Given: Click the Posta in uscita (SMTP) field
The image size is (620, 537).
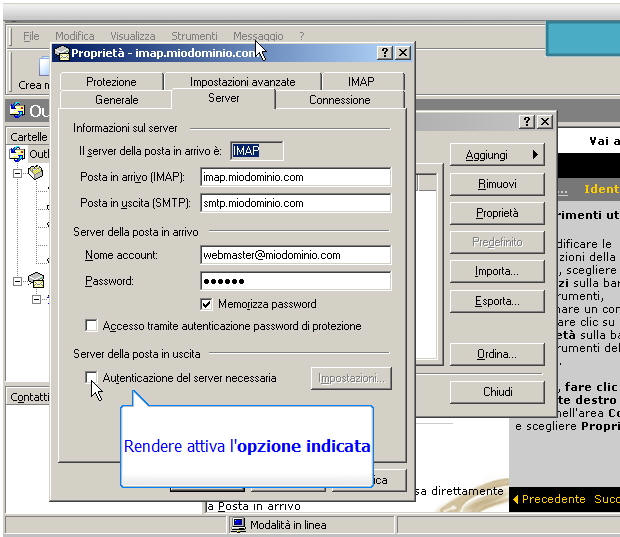Looking at the screenshot, I should click(294, 203).
